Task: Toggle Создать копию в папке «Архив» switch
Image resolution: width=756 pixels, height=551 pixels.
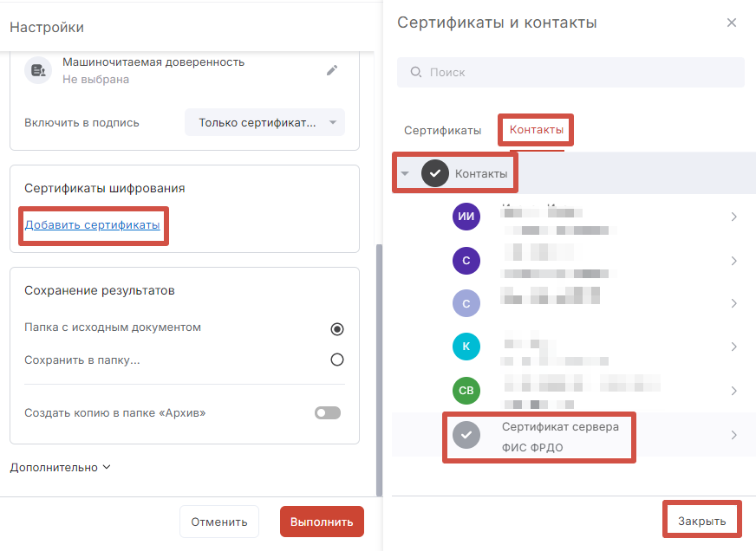Action: (328, 412)
